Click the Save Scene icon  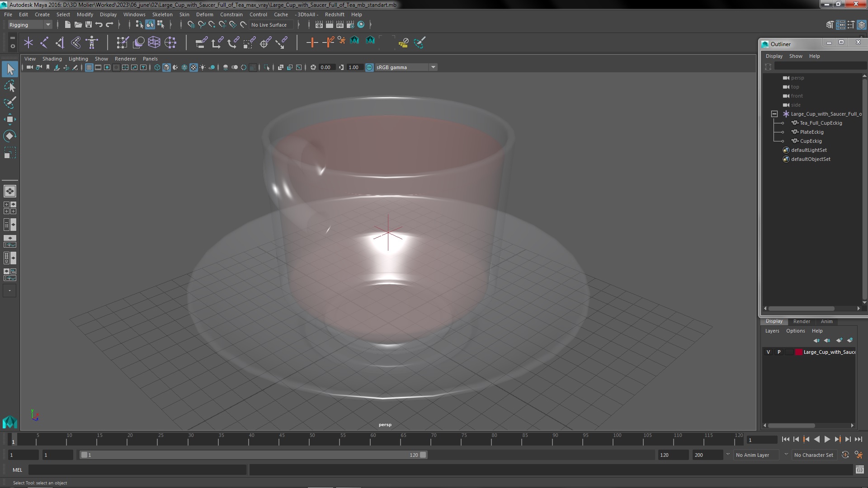(x=89, y=25)
